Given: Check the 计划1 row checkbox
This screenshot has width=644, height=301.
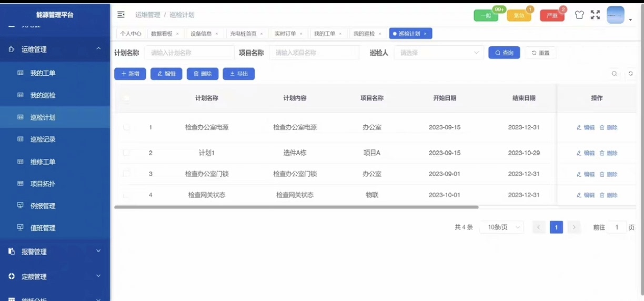Looking at the screenshot, I should 126,153.
